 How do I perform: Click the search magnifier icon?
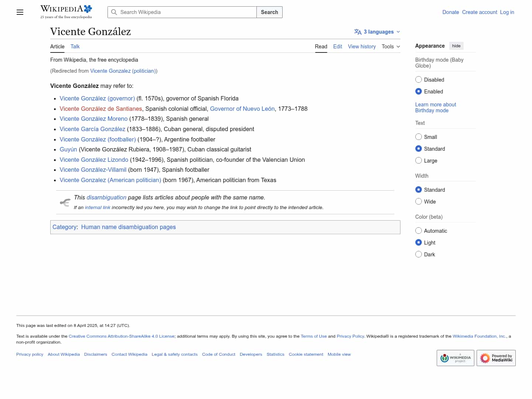tap(114, 12)
